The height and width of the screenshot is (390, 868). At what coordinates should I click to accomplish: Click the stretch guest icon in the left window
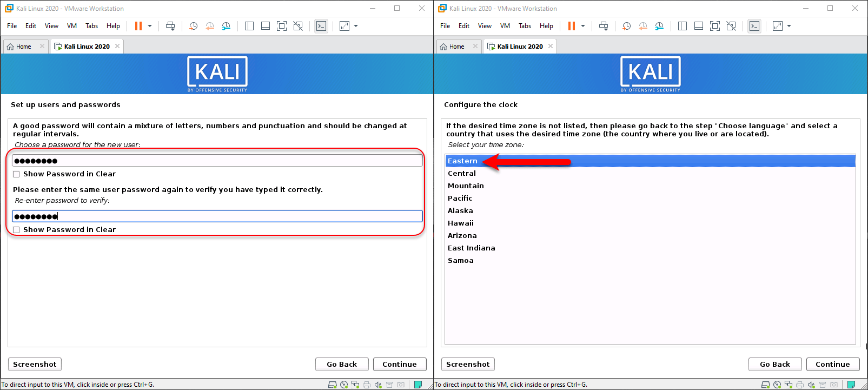click(344, 26)
